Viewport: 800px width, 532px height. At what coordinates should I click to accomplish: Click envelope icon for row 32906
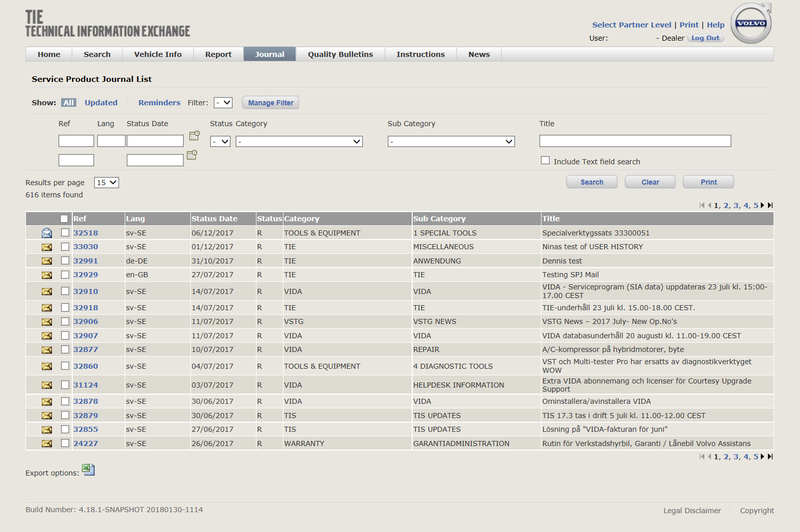[x=47, y=322]
